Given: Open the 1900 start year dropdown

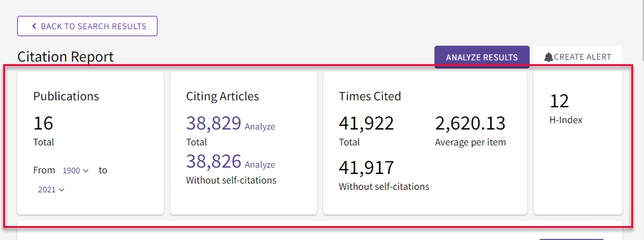Looking at the screenshot, I should click(x=76, y=170).
